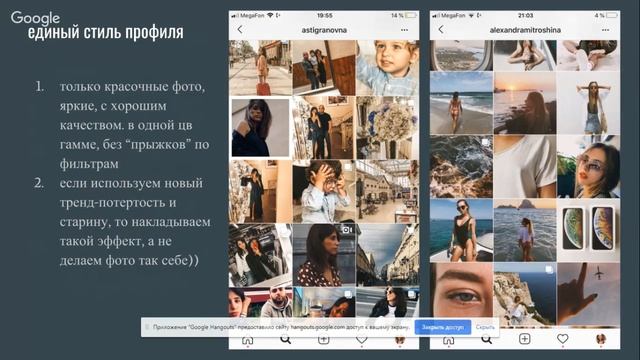Screen dimensions: 640x360
Task: Click the alexandramitroshina username header
Action: click(525, 30)
